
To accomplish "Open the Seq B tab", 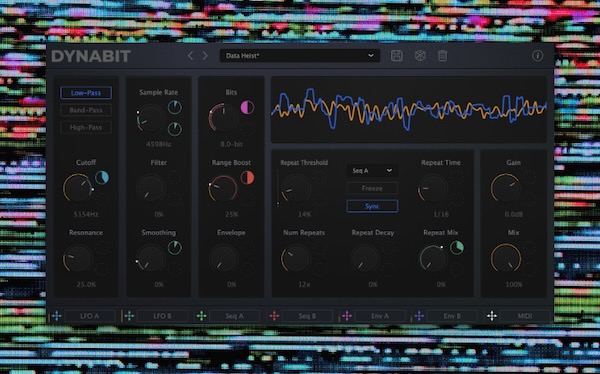I will coord(307,316).
